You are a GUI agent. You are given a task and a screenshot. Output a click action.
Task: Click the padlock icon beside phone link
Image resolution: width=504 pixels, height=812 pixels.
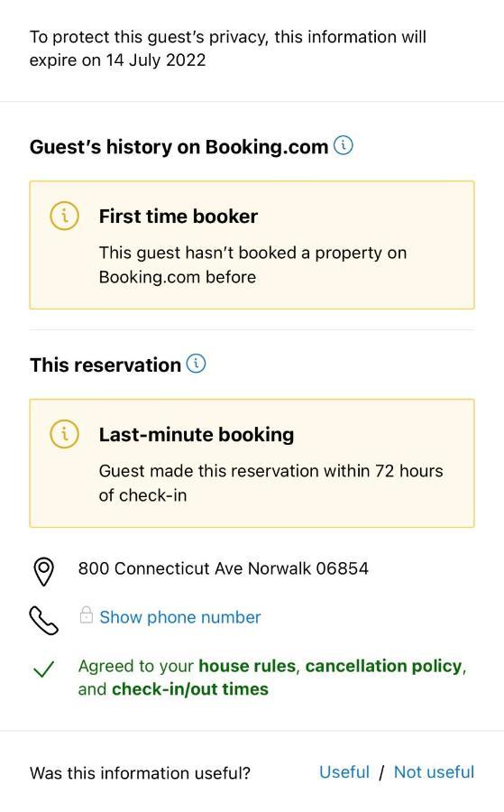pos(86,614)
